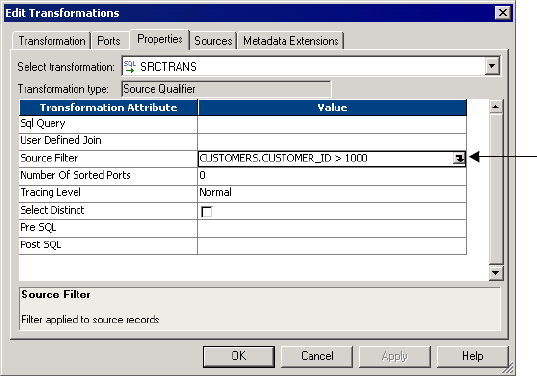Click the User Defined Join value cell

[332, 141]
